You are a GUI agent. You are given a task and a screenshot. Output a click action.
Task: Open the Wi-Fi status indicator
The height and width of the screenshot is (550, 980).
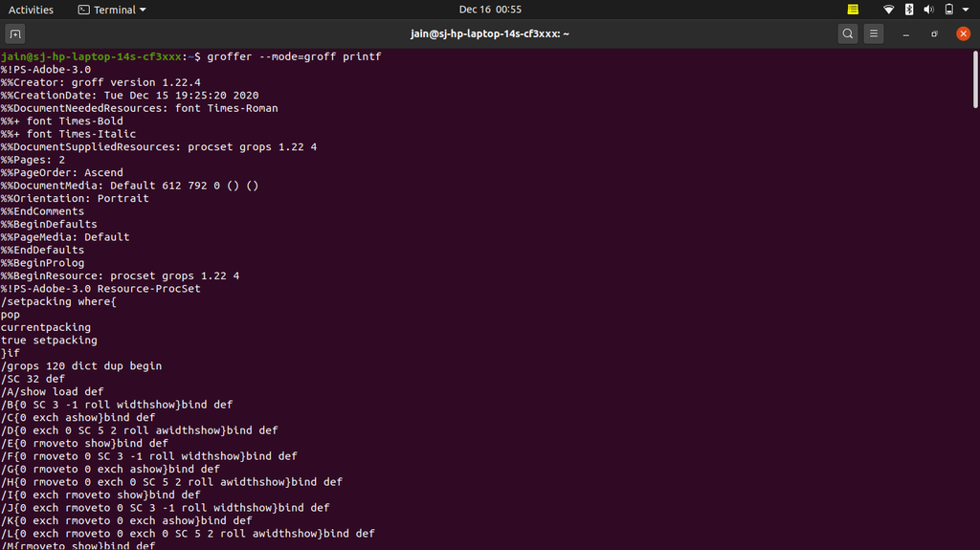[888, 10]
